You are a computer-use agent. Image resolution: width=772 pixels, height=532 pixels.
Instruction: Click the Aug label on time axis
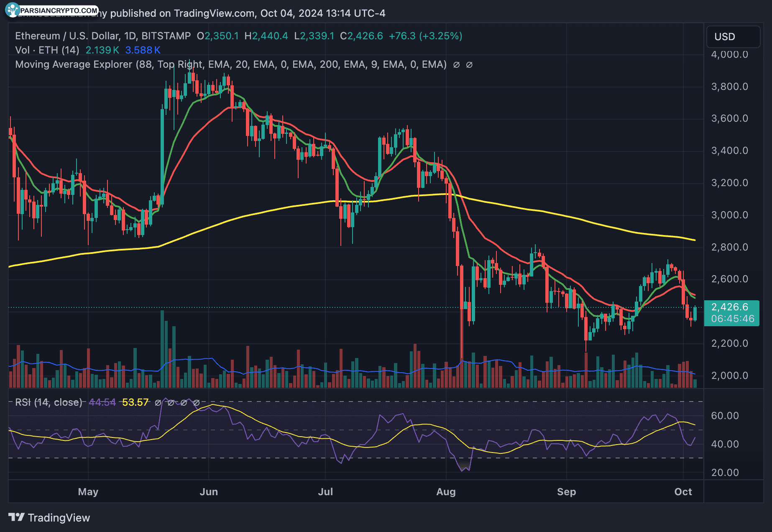point(446,492)
